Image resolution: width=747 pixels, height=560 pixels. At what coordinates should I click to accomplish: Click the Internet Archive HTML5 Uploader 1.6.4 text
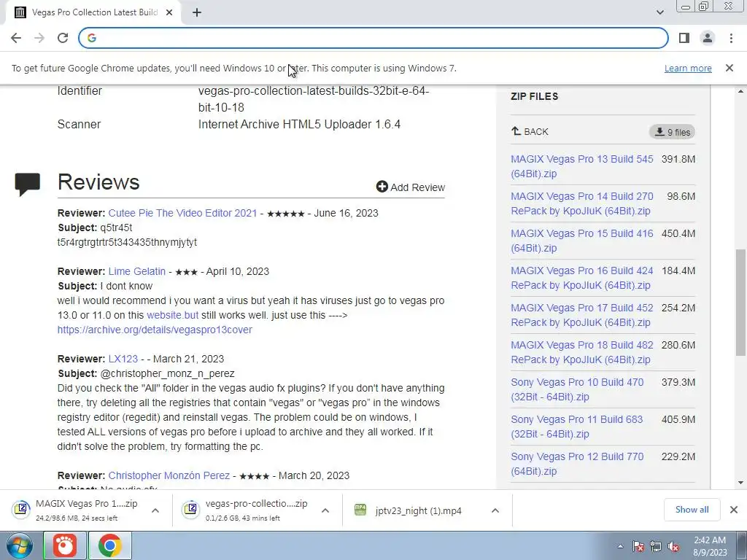(x=299, y=124)
